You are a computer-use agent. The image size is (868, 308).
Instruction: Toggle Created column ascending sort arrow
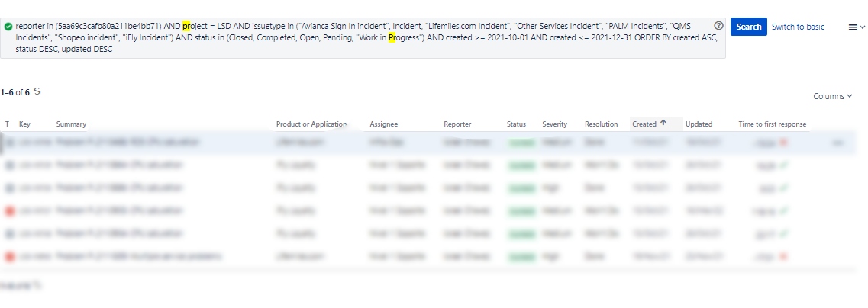tap(663, 124)
